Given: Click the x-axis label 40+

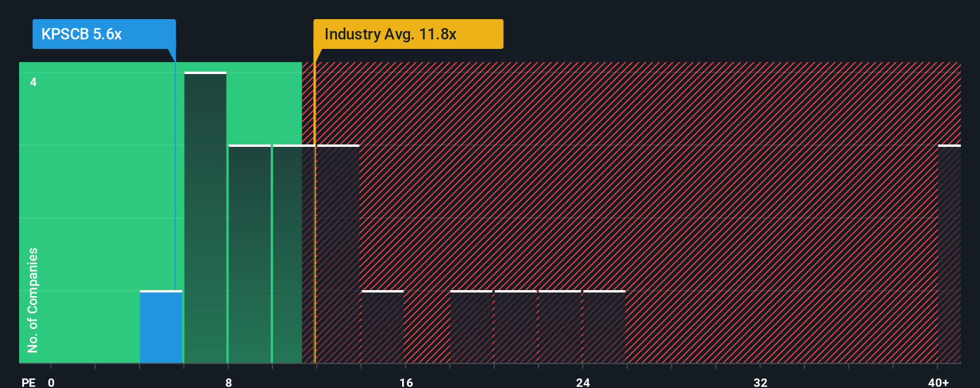Looking at the screenshot, I should 938,382.
